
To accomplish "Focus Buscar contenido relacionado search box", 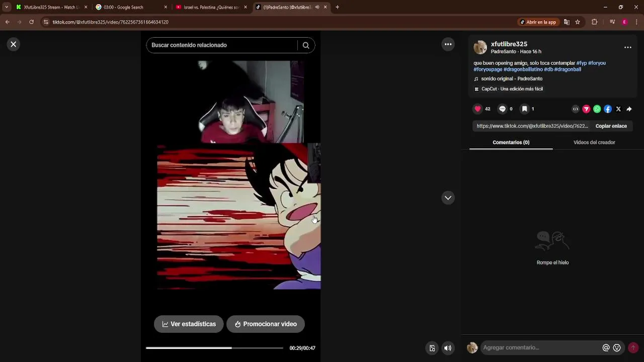I will pyautogui.click(x=221, y=45).
